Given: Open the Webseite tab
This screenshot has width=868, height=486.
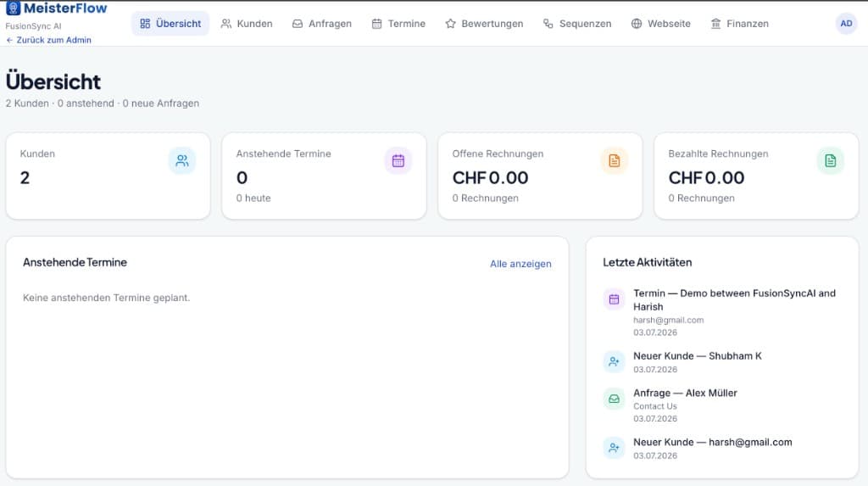Looking at the screenshot, I should click(x=661, y=23).
